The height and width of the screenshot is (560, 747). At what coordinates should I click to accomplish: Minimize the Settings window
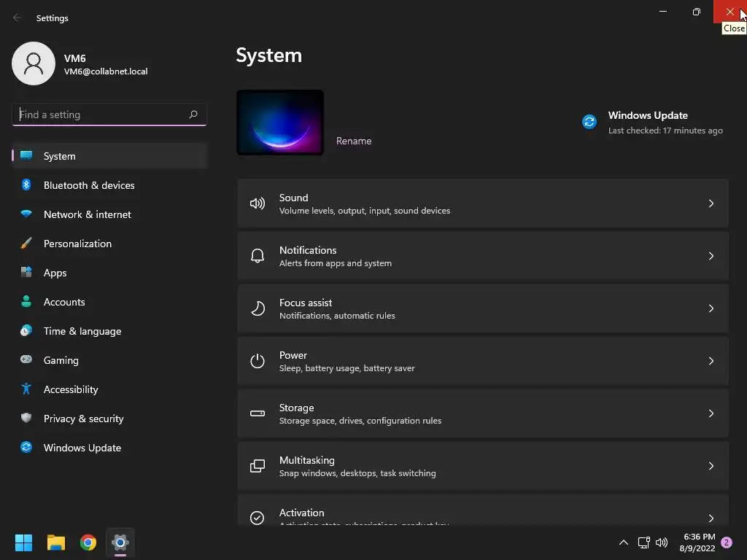coord(662,12)
